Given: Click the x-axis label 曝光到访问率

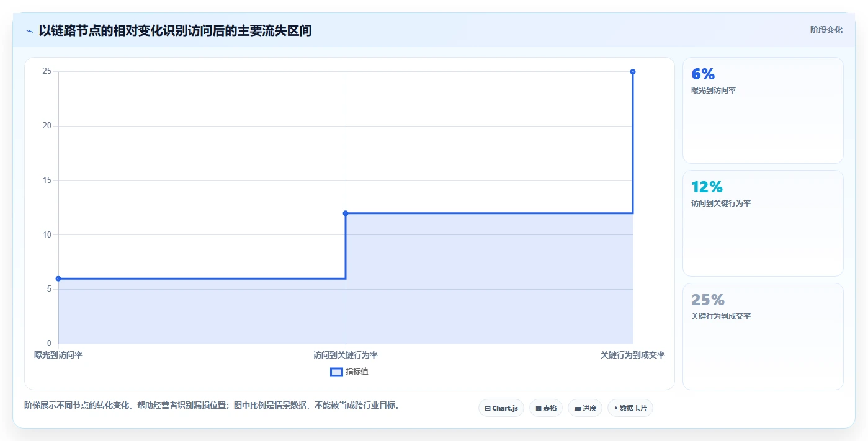Looking at the screenshot, I should (x=58, y=355).
